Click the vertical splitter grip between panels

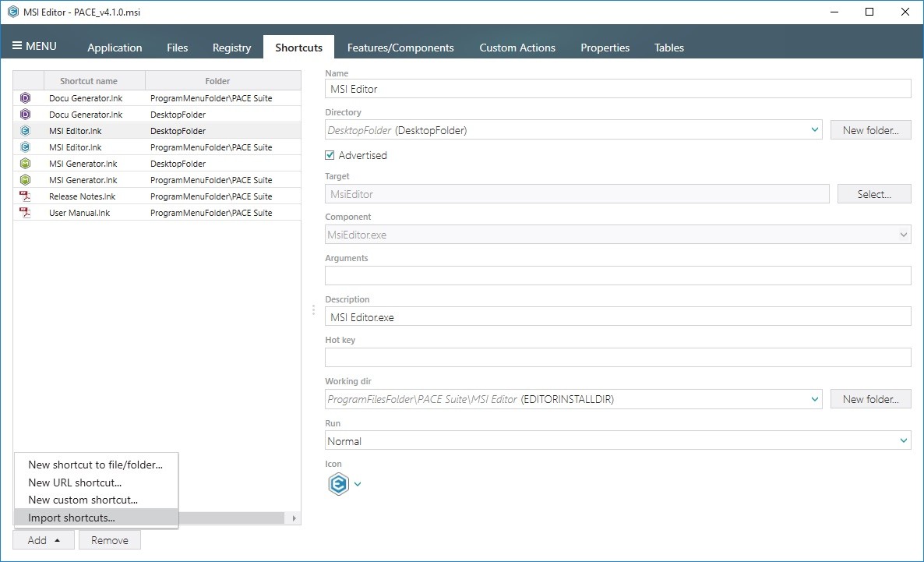[313, 309]
